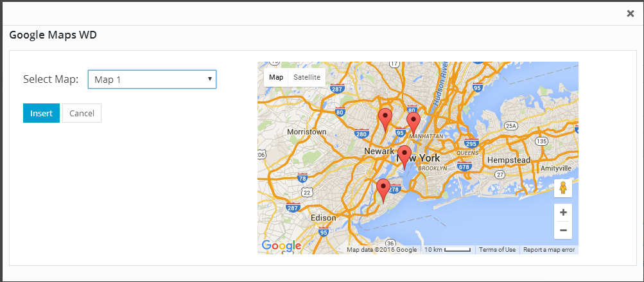Click the I-78 highway shield
The image size is (644, 282).
pos(302,179)
